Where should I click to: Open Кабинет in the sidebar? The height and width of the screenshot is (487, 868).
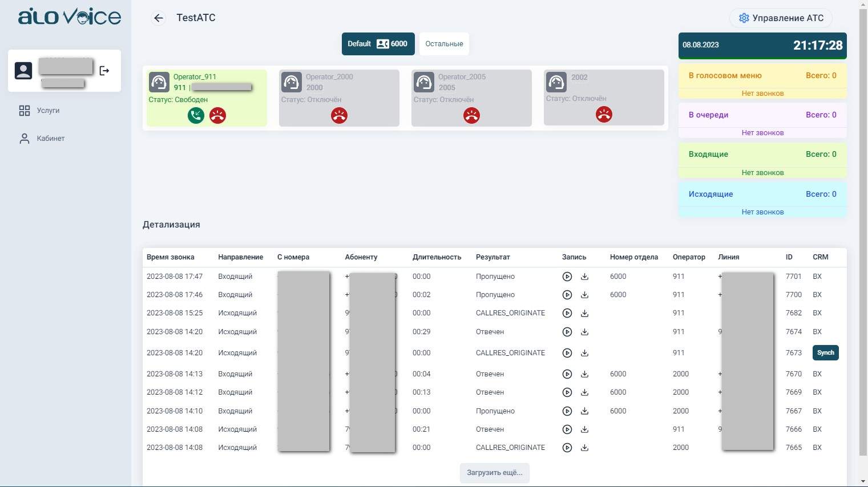coord(50,139)
